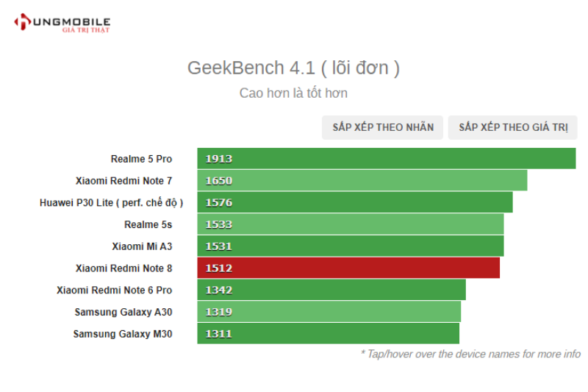The image size is (588, 392).
Task: Click the Huawei P30 Lite 1576 bar
Action: pos(354,203)
